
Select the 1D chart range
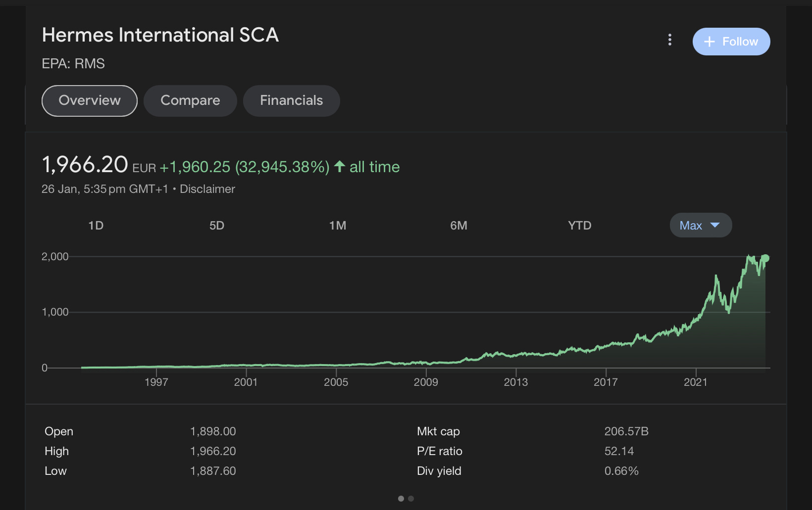tap(96, 226)
